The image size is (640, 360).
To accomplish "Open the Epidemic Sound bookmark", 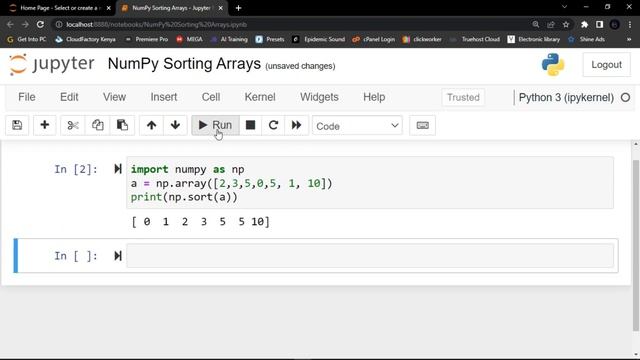I will click(319, 39).
